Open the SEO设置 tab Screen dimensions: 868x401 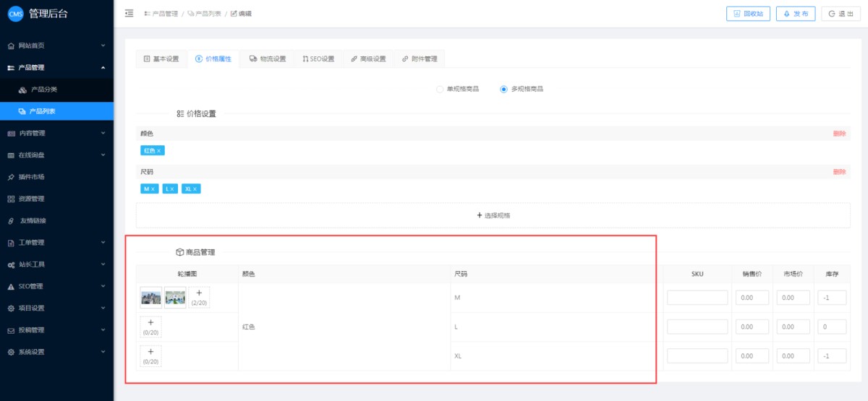click(318, 59)
